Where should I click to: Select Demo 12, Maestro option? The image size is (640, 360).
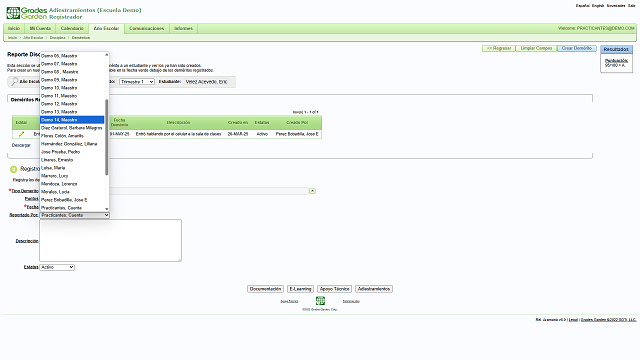72,104
